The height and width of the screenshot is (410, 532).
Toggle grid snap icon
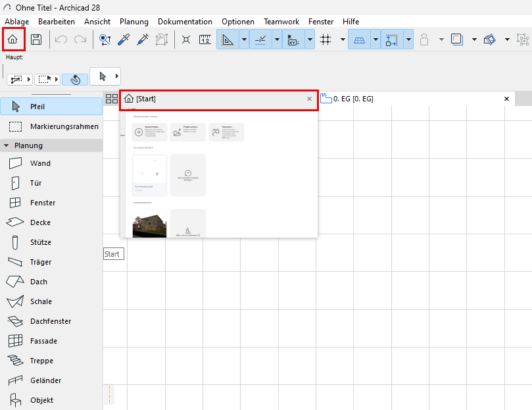[x=326, y=39]
